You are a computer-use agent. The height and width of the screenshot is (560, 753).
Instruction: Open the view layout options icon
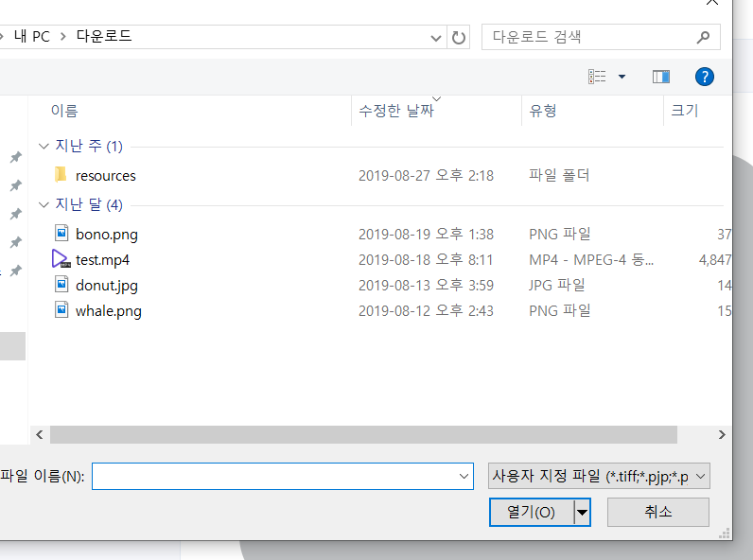point(597,77)
